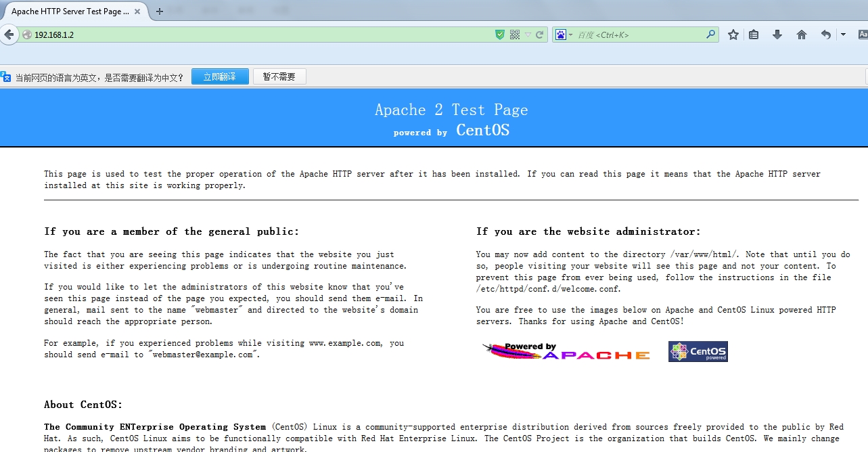Reload the page with the refresh icon

540,35
